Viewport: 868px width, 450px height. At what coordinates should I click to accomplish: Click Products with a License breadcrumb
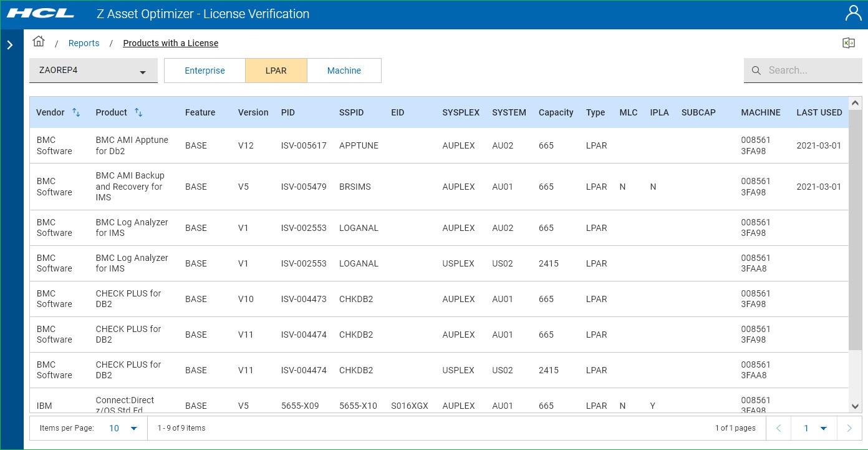[170, 43]
